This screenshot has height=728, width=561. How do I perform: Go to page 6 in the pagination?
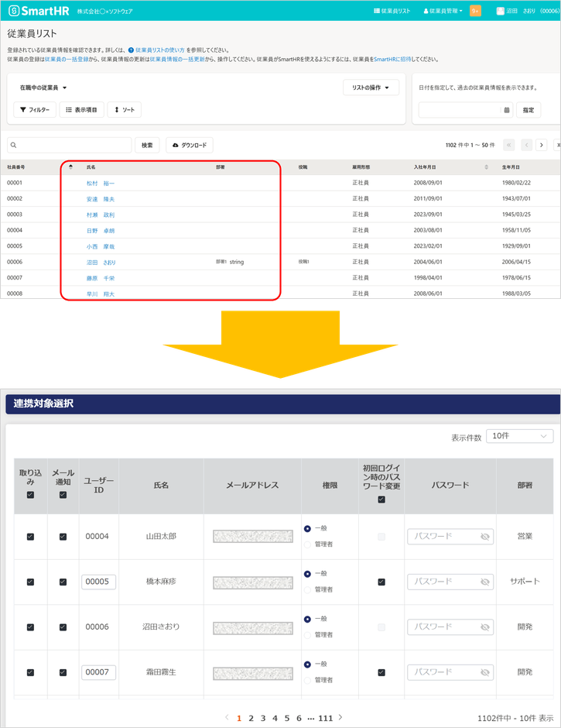pos(299,718)
